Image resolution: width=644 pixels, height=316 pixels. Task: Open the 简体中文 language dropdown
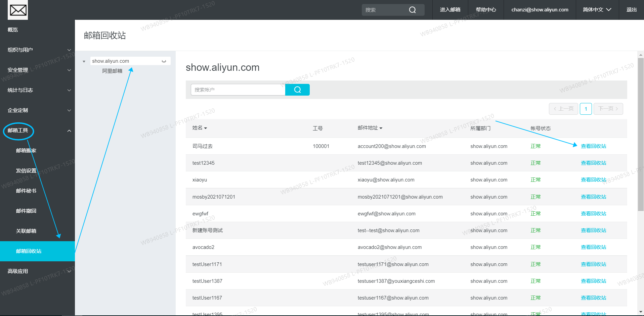tap(597, 10)
